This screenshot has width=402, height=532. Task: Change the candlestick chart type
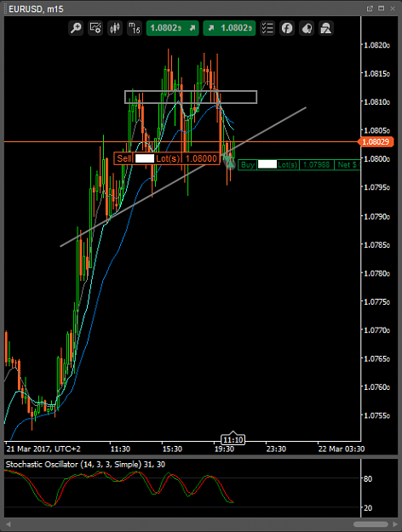[x=115, y=28]
